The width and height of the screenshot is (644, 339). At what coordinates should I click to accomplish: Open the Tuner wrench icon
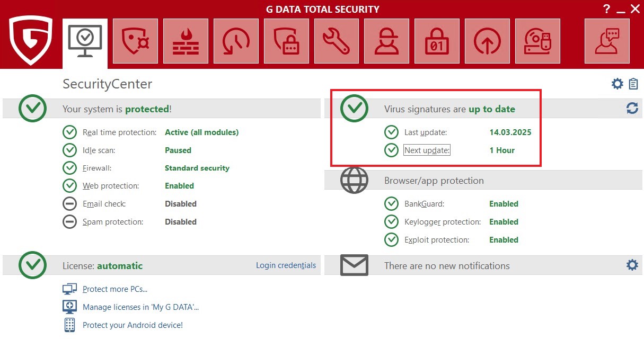pyautogui.click(x=337, y=41)
